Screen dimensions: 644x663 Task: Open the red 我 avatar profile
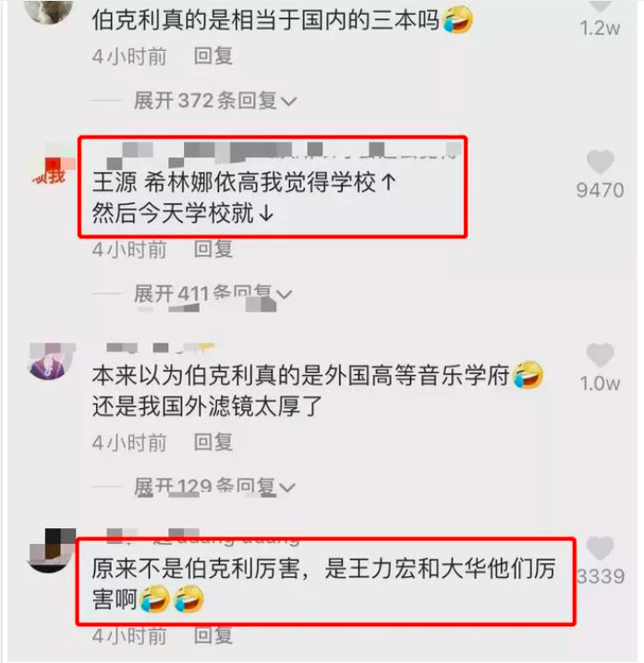[52, 167]
